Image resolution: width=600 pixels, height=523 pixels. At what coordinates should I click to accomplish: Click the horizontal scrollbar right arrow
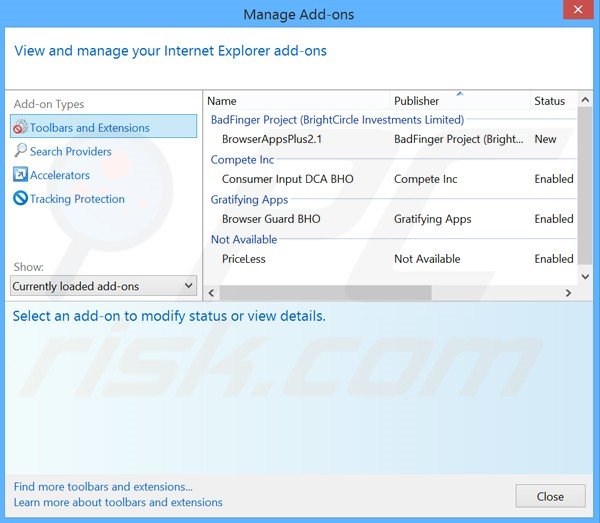click(568, 293)
